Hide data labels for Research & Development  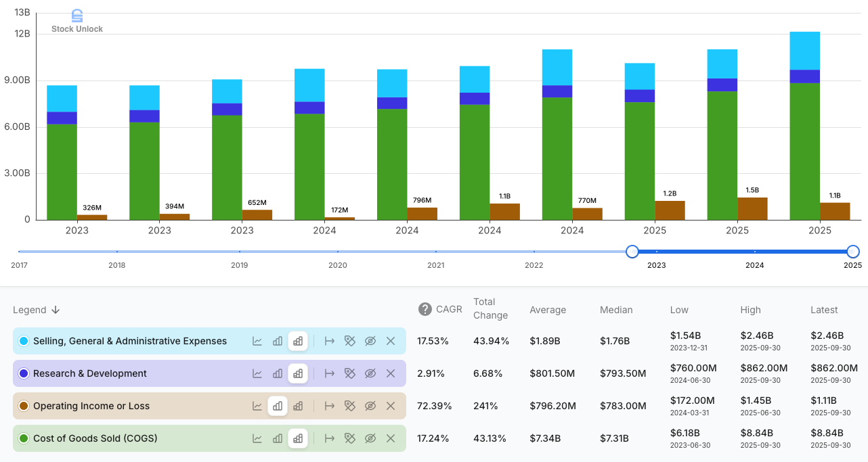350,373
